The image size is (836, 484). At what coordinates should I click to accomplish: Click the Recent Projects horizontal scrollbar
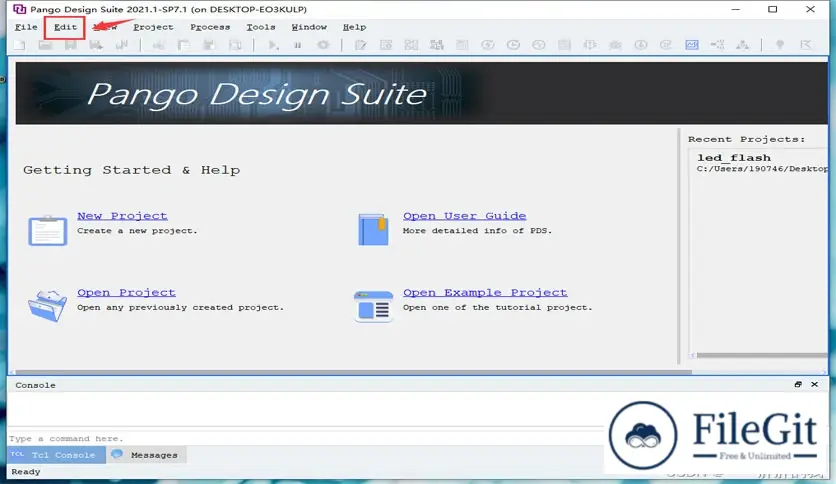pyautogui.click(x=762, y=355)
